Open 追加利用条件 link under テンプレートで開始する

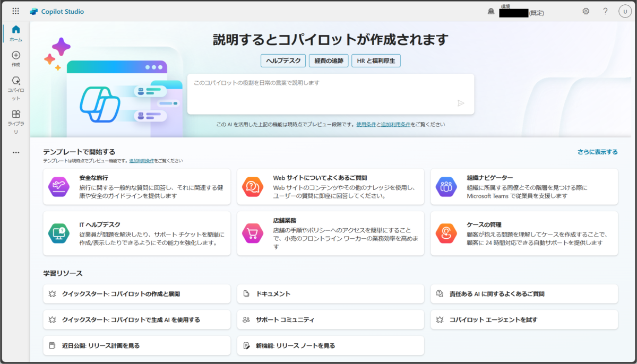pos(141,160)
